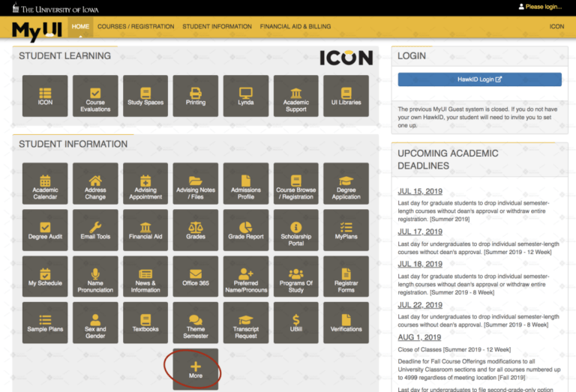Open the MyPlans tile

346,230
